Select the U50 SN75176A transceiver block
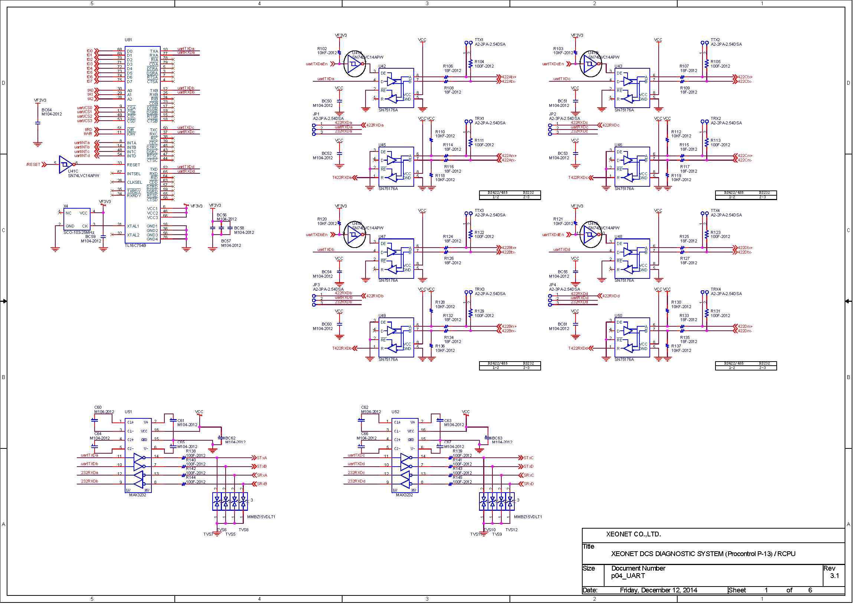Viewport: 868px width, 614px height. pyautogui.click(x=632, y=337)
